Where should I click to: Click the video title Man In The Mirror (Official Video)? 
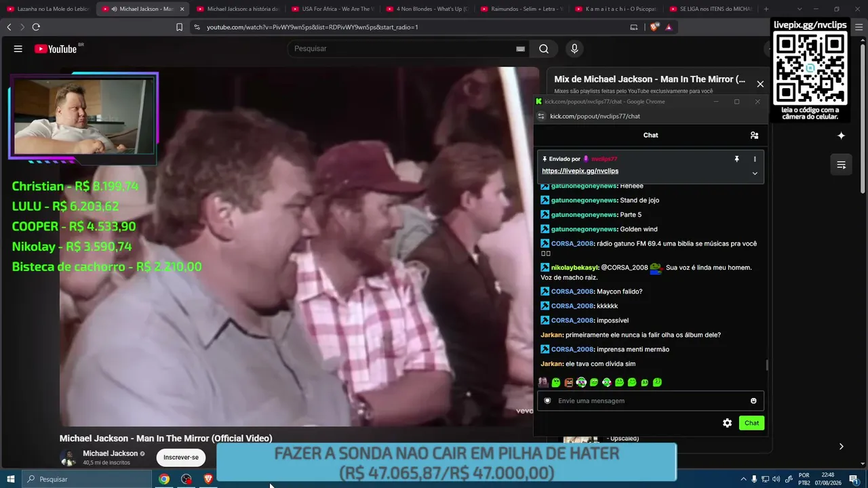[165, 439]
